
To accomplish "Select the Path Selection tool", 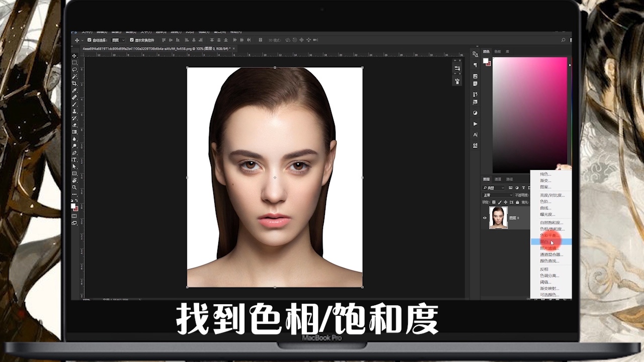I will tap(74, 166).
